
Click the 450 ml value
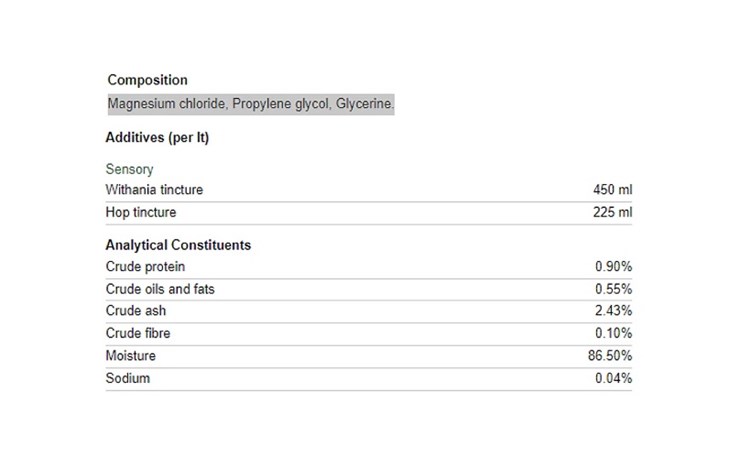(x=613, y=190)
